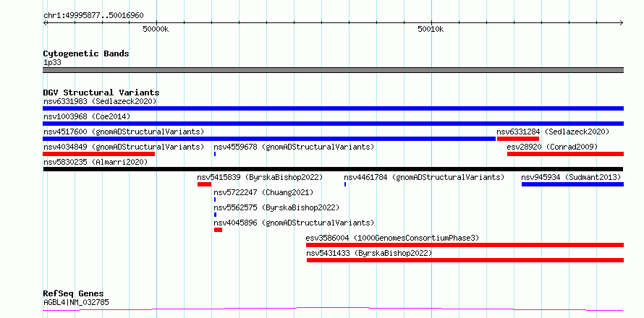Click the nsv1003968 (Coe2014) label
The width and height of the screenshot is (644, 318).
pos(87,116)
